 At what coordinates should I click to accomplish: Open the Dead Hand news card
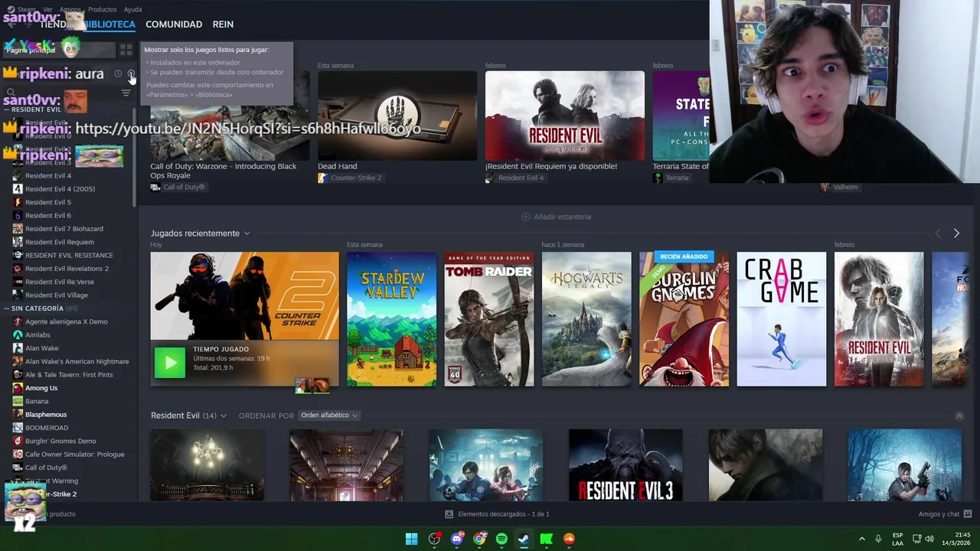tap(397, 116)
